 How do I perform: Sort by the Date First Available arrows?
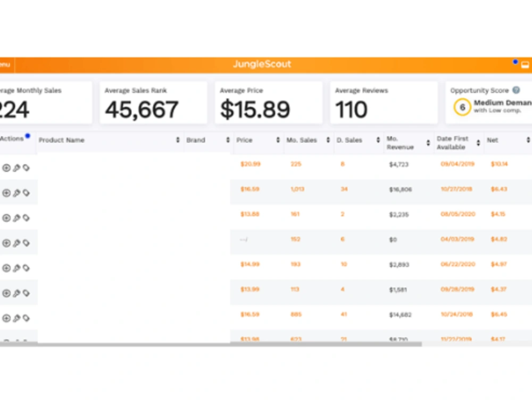pos(478,143)
